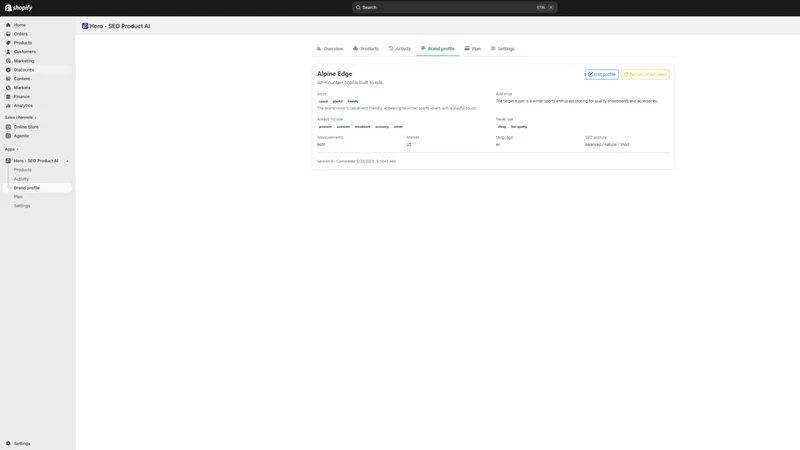Click the Agentic channel icon in the sidebar
This screenshot has height=450, width=800.
(x=8, y=136)
